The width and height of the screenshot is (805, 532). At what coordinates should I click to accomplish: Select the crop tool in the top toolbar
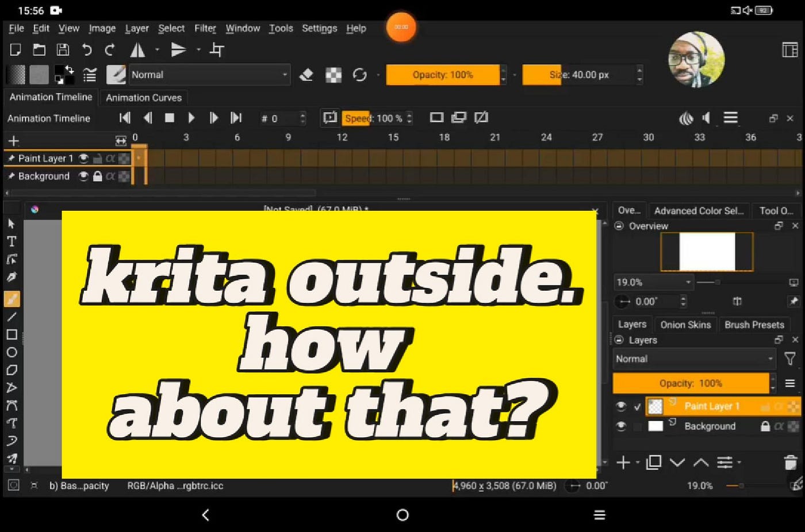coord(217,50)
